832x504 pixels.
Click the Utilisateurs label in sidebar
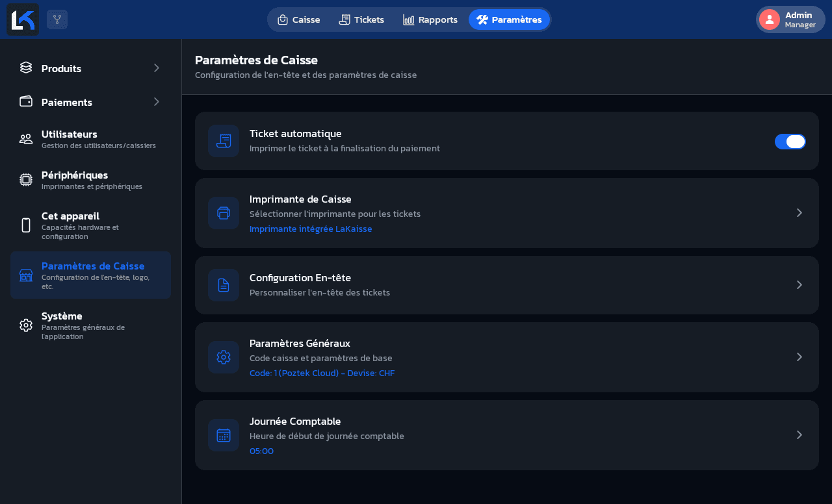(70, 134)
